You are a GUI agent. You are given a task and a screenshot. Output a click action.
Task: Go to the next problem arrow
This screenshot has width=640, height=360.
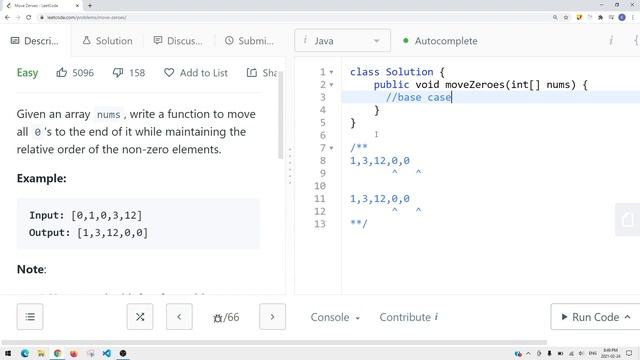(x=272, y=317)
